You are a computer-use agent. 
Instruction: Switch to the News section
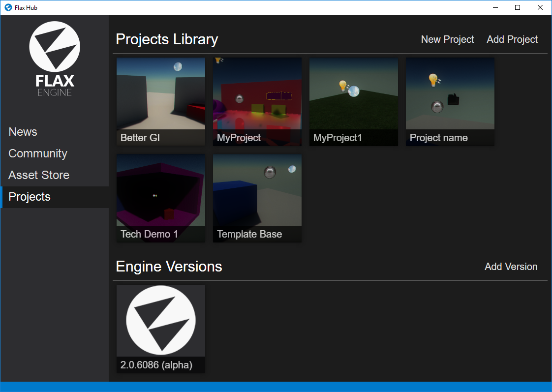point(23,131)
